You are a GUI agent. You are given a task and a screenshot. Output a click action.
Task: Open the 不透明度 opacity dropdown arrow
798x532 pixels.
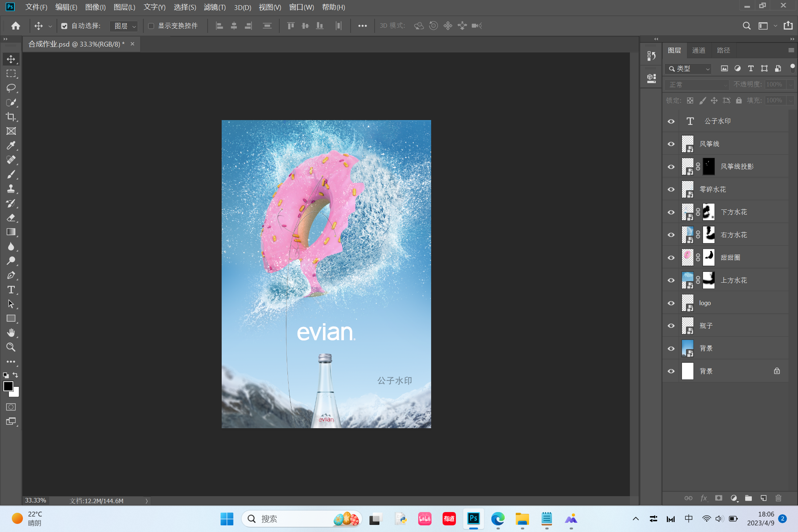pyautogui.click(x=791, y=85)
